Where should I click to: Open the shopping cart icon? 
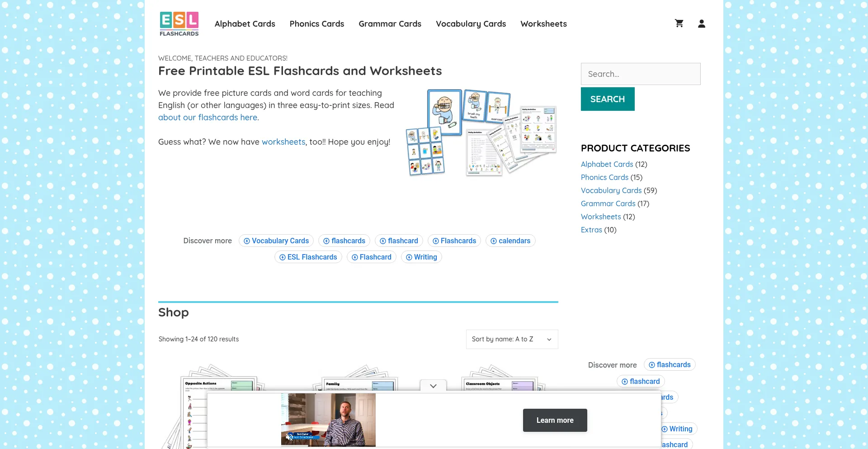click(679, 24)
